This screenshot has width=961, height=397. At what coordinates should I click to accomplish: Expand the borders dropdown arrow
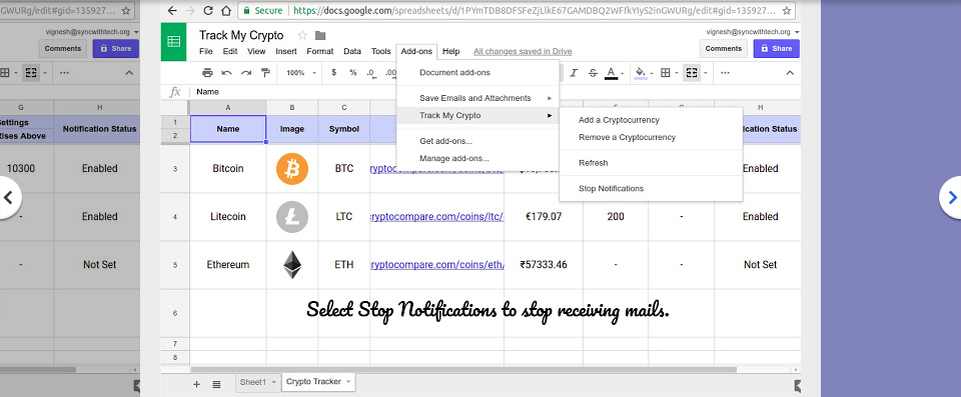pyautogui.click(x=677, y=74)
